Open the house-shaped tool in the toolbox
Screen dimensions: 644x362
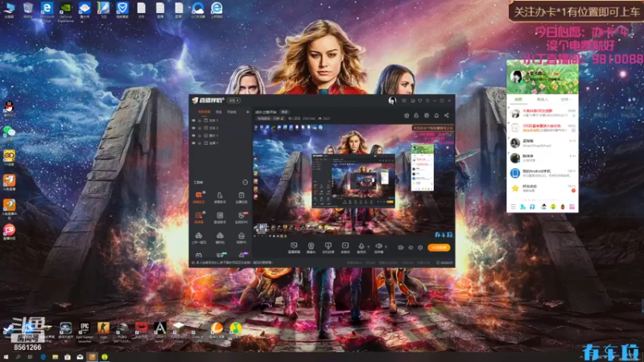pos(241,237)
